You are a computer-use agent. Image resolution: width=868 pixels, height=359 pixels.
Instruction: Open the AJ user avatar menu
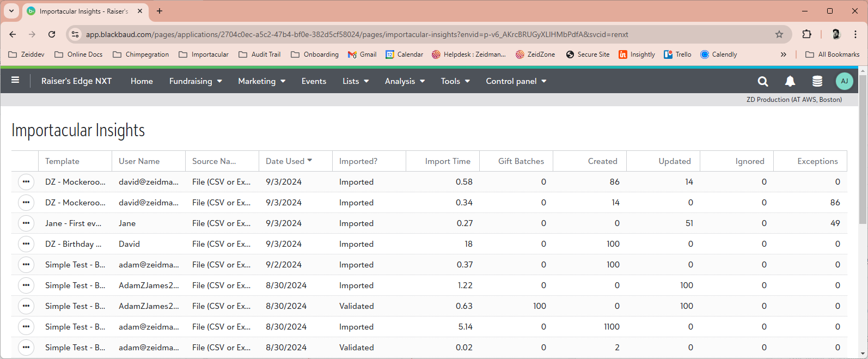click(x=845, y=81)
